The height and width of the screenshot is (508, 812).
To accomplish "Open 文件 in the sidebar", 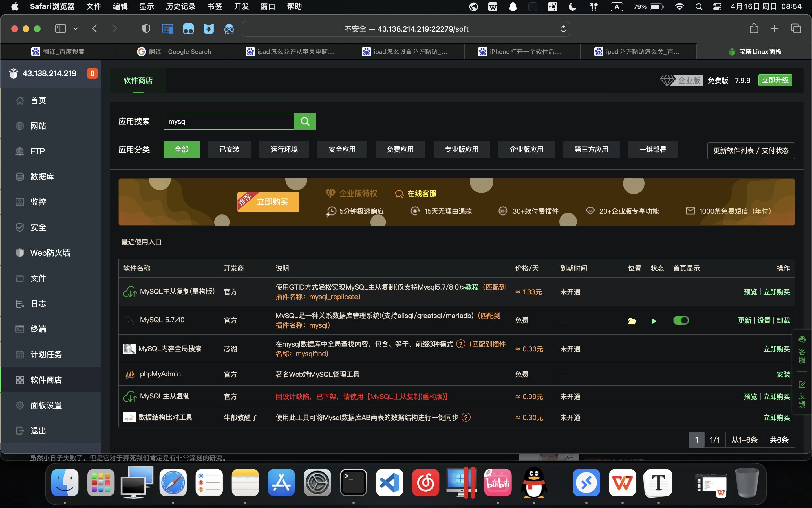I will coord(51,278).
